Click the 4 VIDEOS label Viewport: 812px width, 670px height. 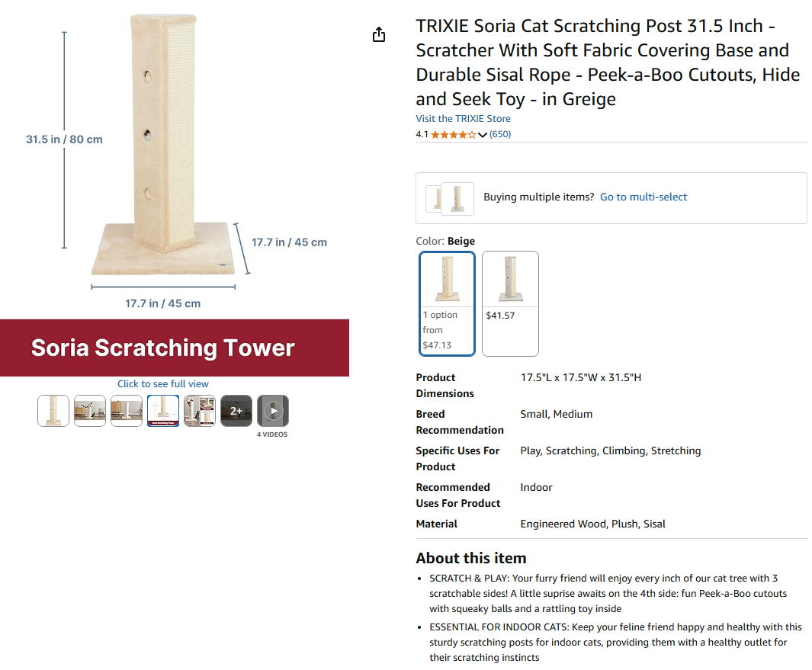click(x=272, y=434)
